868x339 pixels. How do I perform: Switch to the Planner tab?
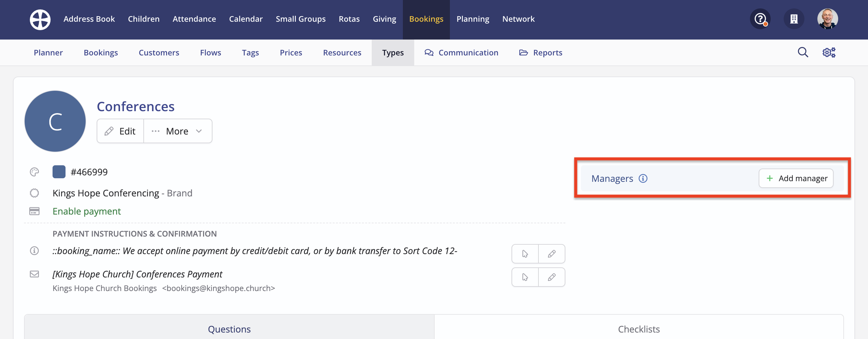pos(48,53)
